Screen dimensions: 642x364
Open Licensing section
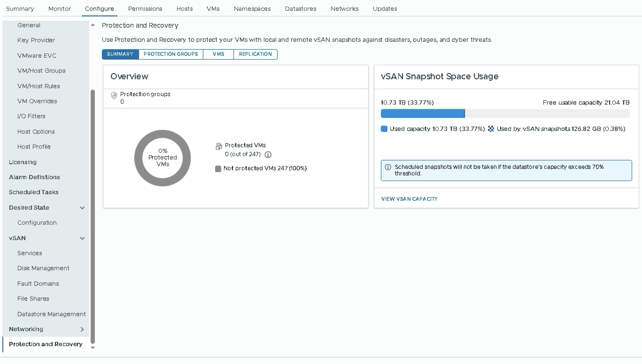pyautogui.click(x=23, y=162)
